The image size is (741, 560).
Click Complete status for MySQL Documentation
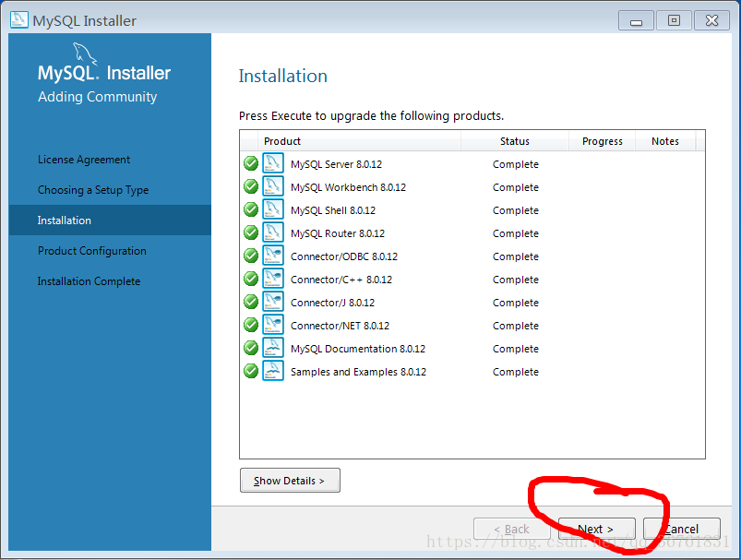click(x=516, y=349)
